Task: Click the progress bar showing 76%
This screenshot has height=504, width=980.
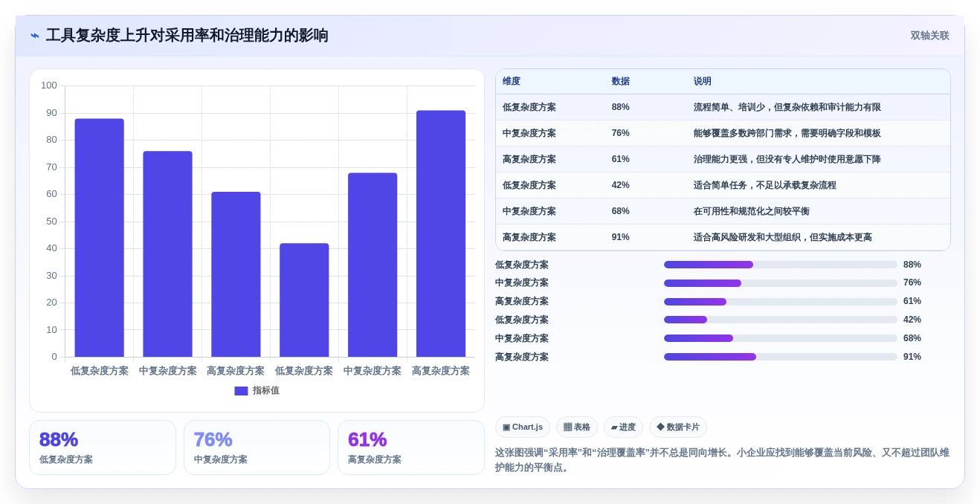Action: coord(781,283)
